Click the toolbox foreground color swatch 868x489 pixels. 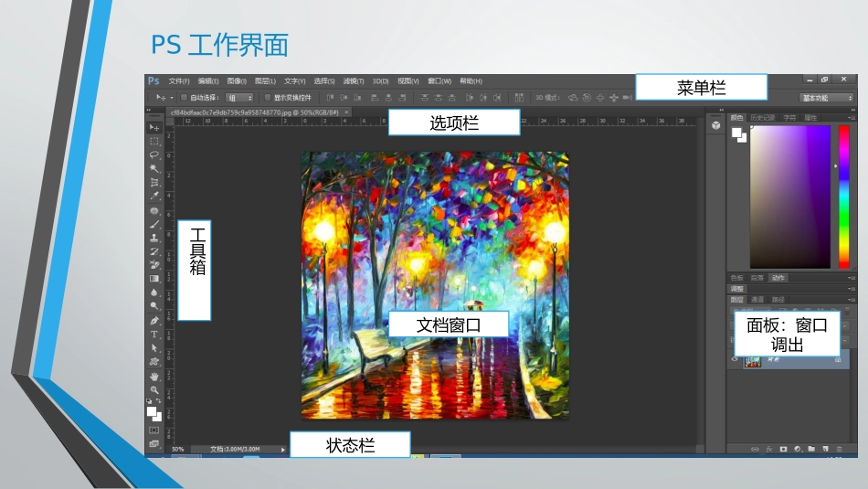tap(152, 411)
